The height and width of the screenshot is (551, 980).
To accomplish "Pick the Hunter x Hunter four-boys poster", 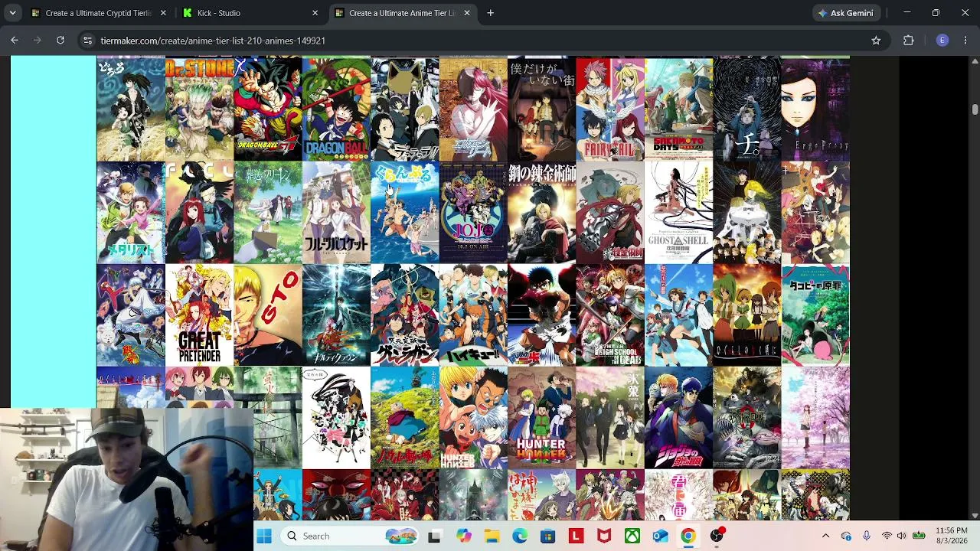I will [541, 417].
